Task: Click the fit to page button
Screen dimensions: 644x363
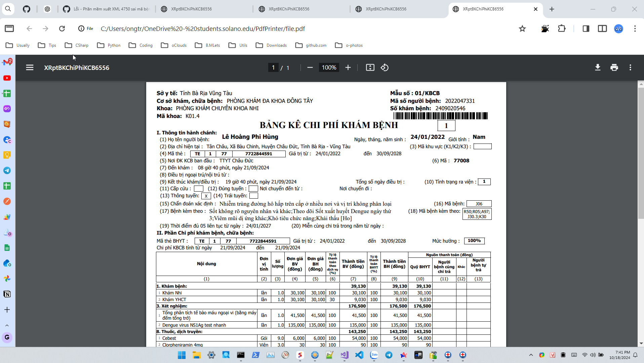Action: pos(370,68)
